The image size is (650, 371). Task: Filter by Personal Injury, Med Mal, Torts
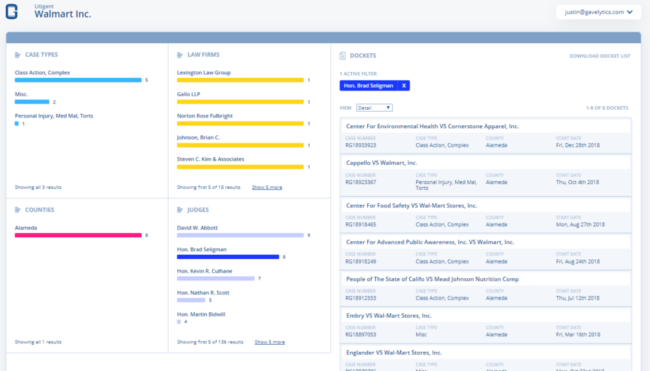tap(54, 116)
